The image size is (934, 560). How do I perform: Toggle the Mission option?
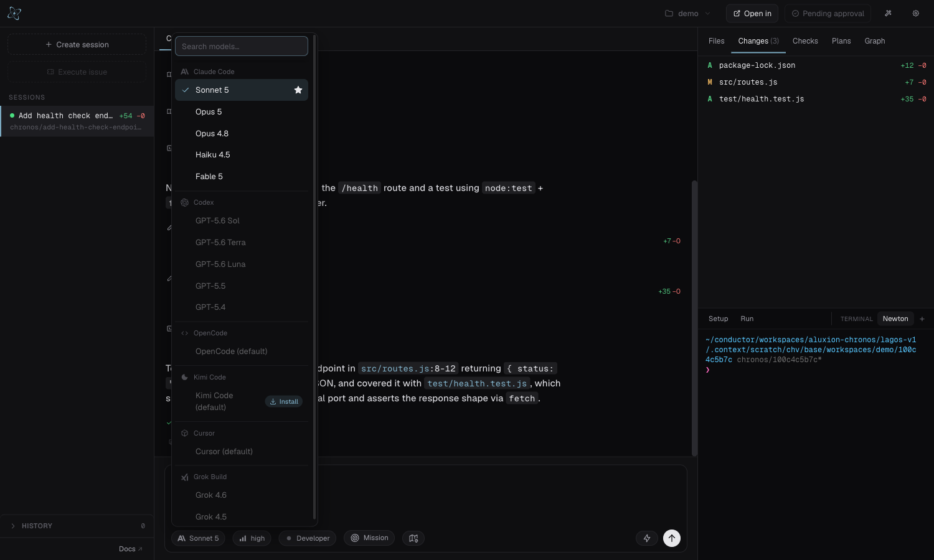coord(369,538)
